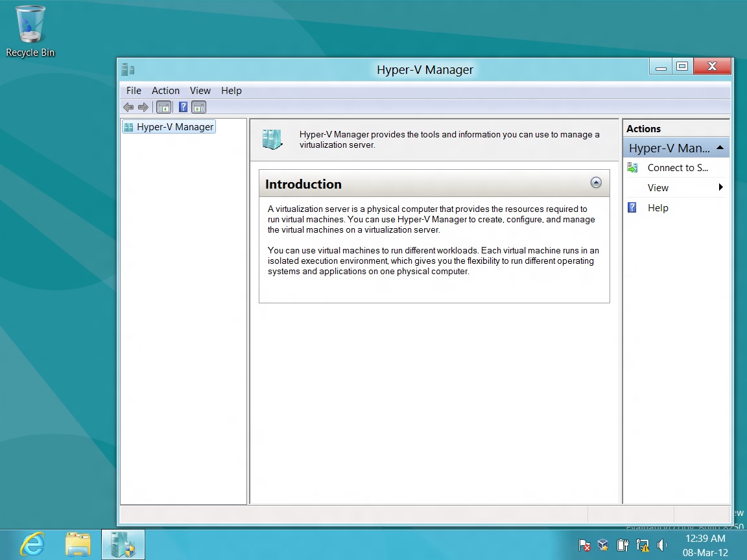Click Help in the Actions pane
The height and width of the screenshot is (560, 747).
click(x=658, y=207)
